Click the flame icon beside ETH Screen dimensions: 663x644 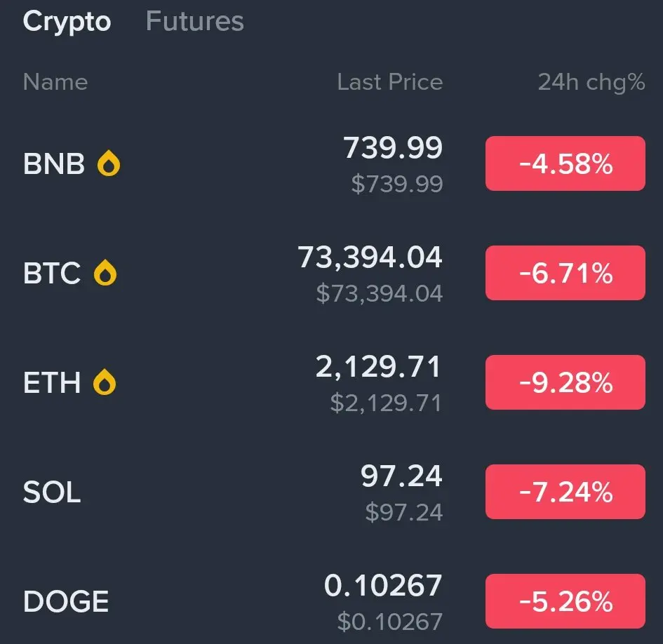(105, 383)
